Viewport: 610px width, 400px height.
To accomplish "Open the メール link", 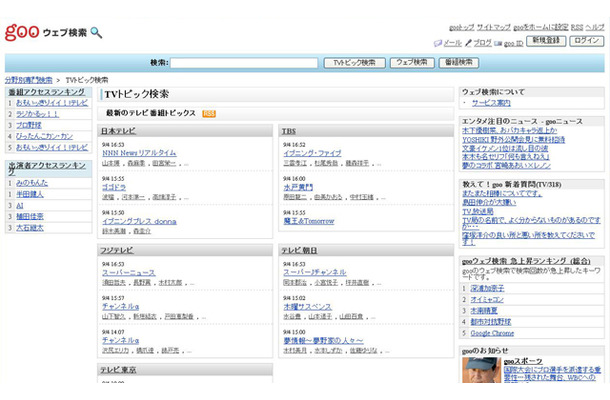I will click(452, 43).
